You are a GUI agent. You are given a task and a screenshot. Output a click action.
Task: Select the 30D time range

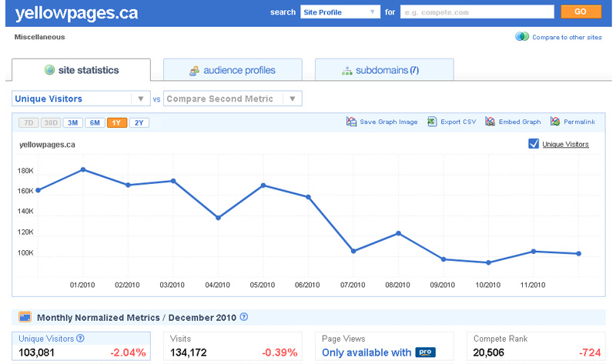click(51, 122)
